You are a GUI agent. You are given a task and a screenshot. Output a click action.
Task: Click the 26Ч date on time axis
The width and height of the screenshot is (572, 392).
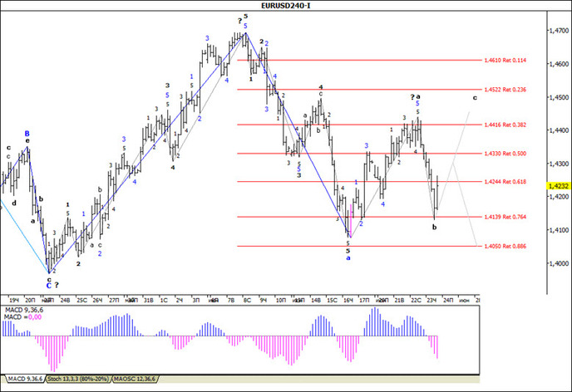tap(97, 300)
